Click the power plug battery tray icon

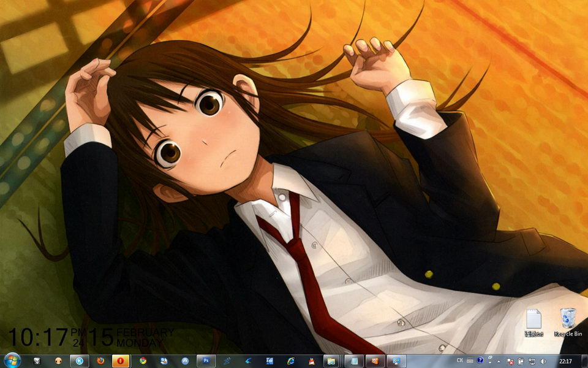[x=521, y=361]
